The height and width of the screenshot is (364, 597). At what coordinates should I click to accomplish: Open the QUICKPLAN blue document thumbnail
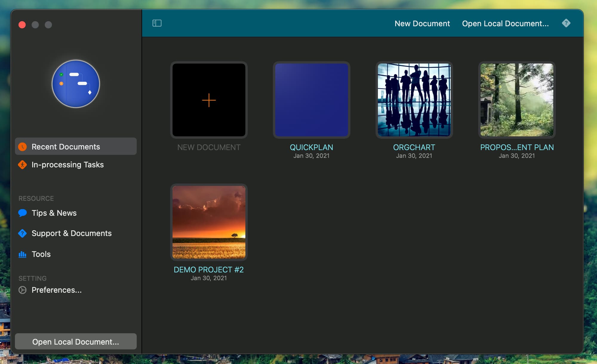click(x=311, y=100)
